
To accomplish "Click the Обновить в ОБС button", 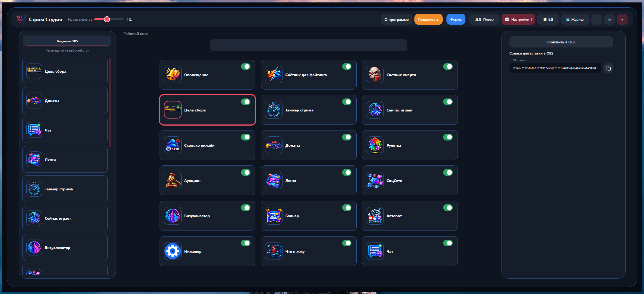I will click(561, 42).
